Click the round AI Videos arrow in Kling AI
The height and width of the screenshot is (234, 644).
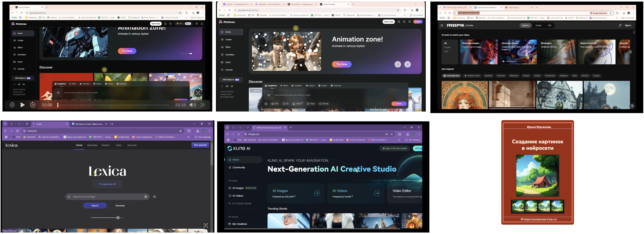[377, 193]
